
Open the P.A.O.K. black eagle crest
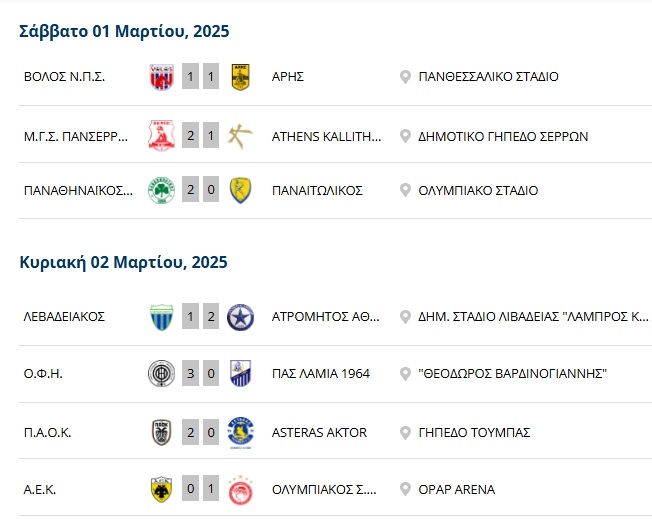tap(161, 432)
